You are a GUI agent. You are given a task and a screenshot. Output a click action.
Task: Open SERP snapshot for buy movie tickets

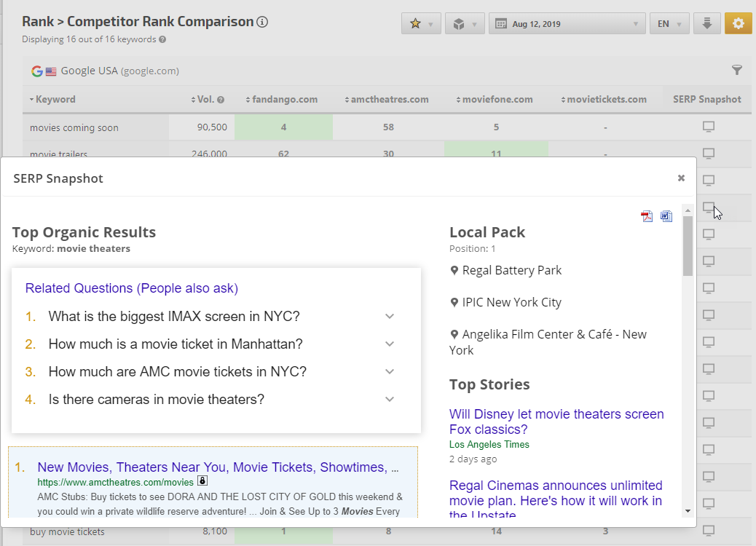point(708,531)
